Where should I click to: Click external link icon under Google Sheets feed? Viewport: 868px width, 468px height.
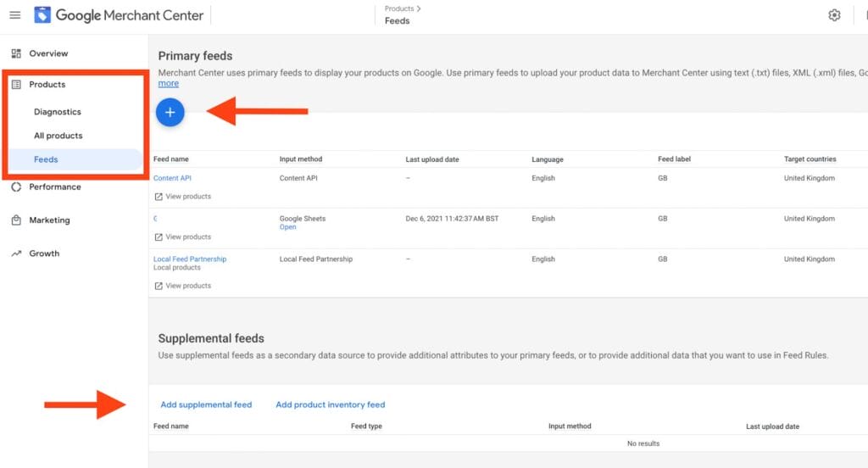point(159,237)
